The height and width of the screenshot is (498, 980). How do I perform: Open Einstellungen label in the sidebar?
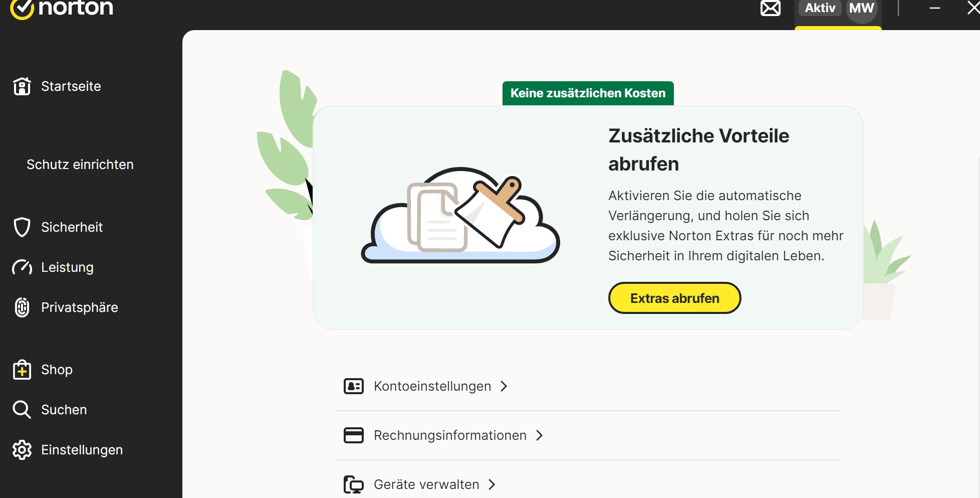tap(82, 450)
